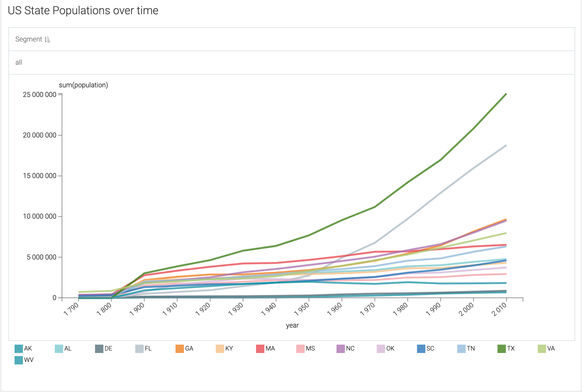Click the AK legend color swatch
The image size is (582, 392).
point(19,349)
